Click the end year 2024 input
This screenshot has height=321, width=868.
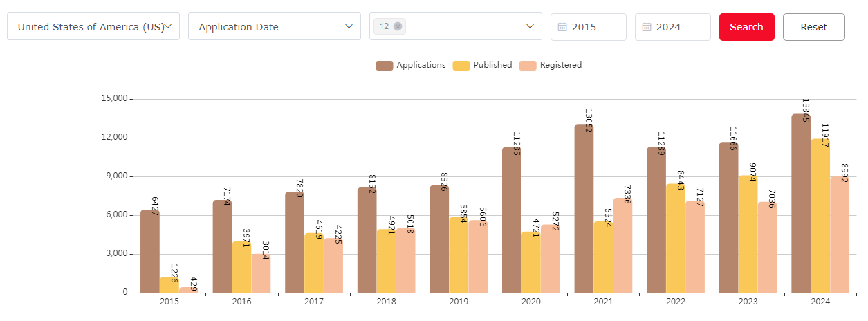[x=678, y=27]
